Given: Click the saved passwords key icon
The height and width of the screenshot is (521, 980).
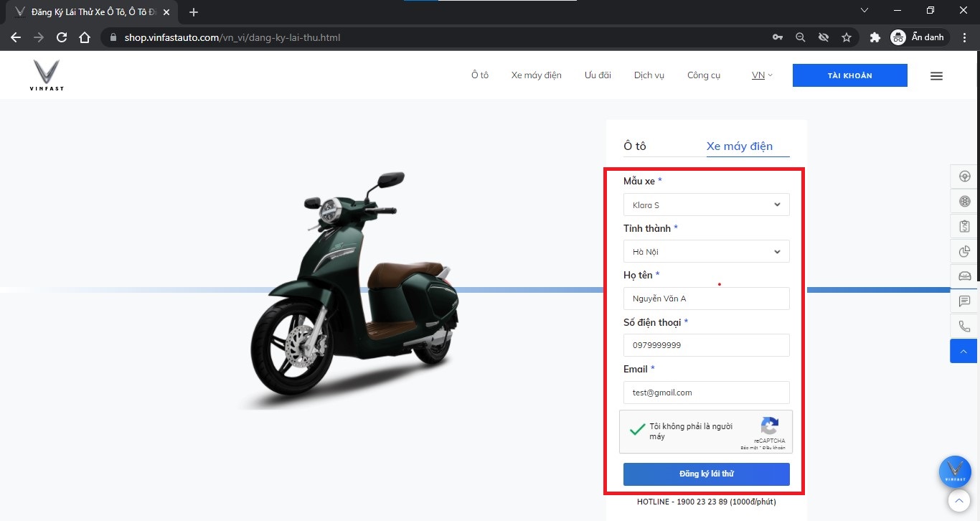Looking at the screenshot, I should (778, 37).
